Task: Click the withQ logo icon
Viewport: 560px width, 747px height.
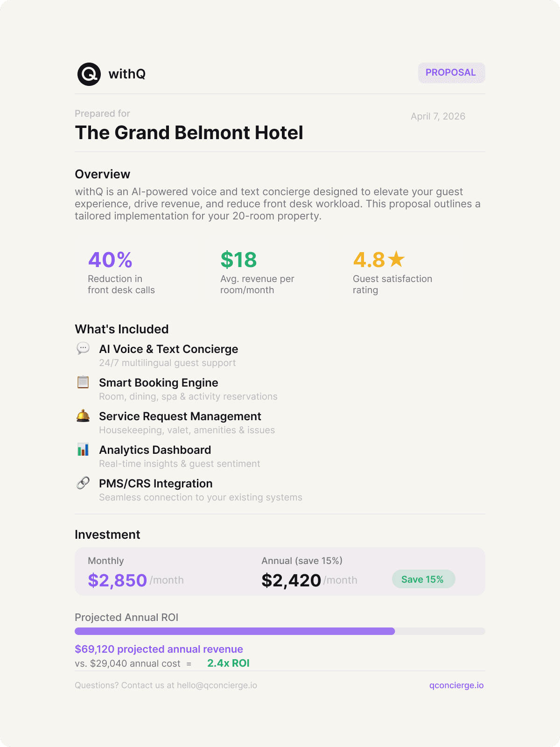Action: point(89,74)
